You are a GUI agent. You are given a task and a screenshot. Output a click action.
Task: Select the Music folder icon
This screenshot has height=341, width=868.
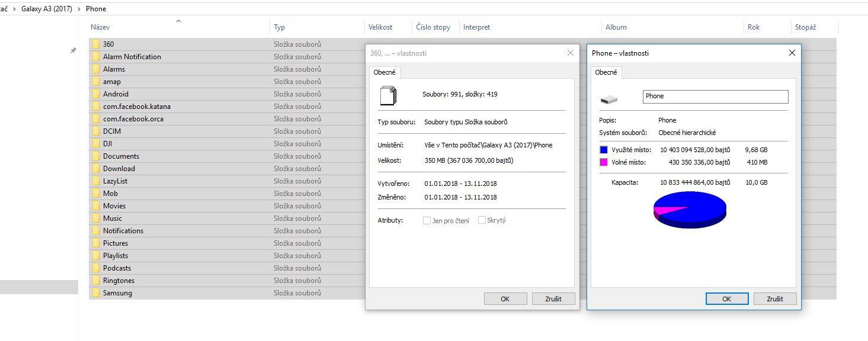click(95, 218)
